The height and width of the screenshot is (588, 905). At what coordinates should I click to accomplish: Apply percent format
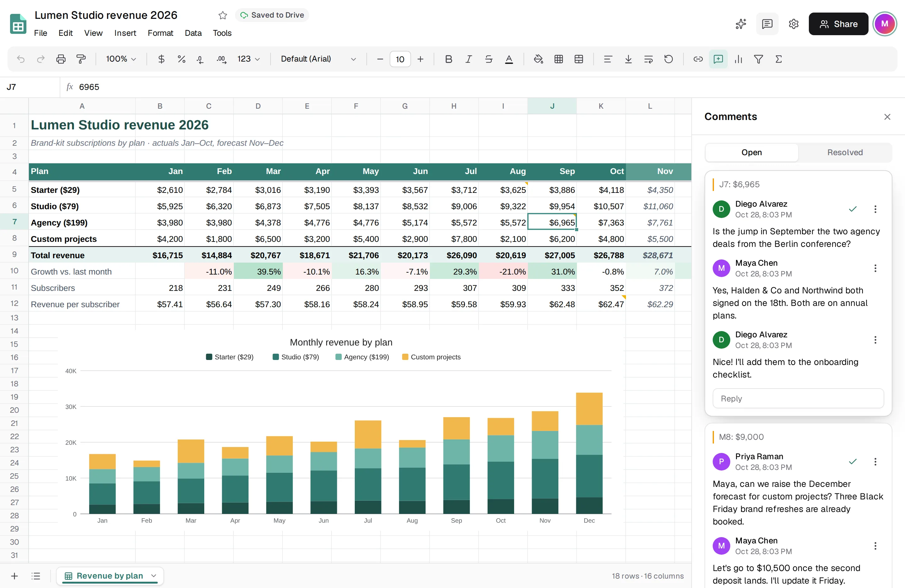pos(181,59)
